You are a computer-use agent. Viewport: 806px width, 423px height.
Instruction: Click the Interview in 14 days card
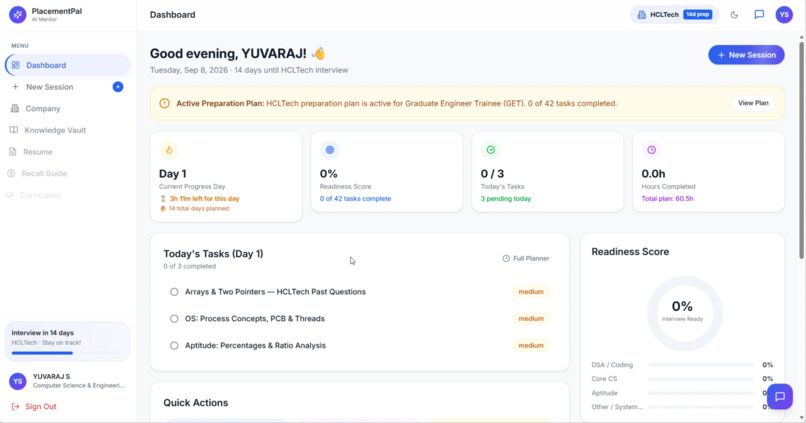click(x=67, y=341)
